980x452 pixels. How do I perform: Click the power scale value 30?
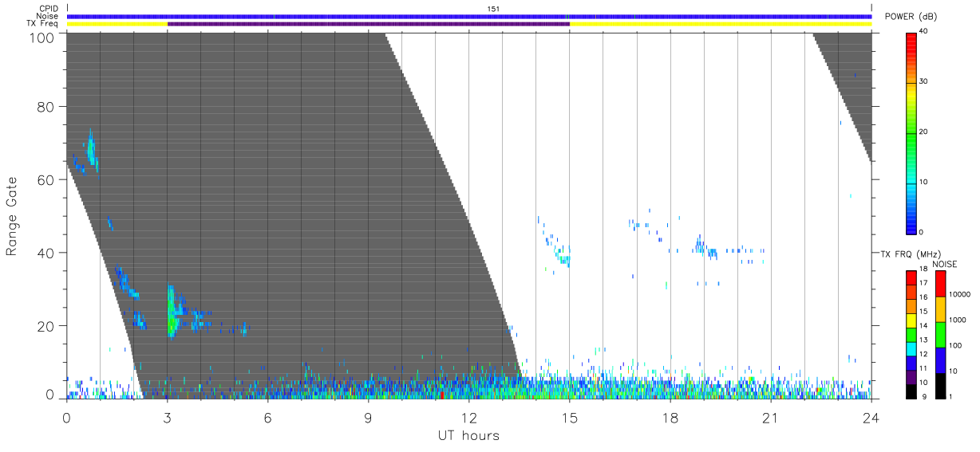point(923,82)
